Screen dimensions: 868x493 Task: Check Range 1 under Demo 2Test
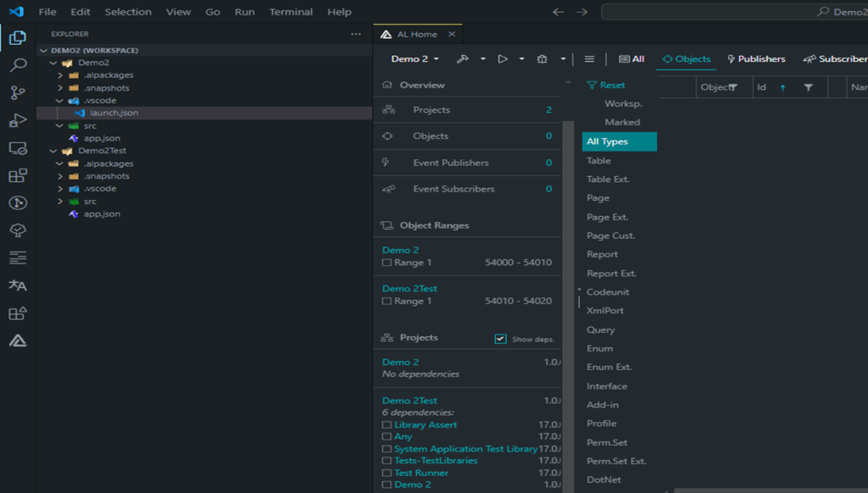[x=387, y=302]
